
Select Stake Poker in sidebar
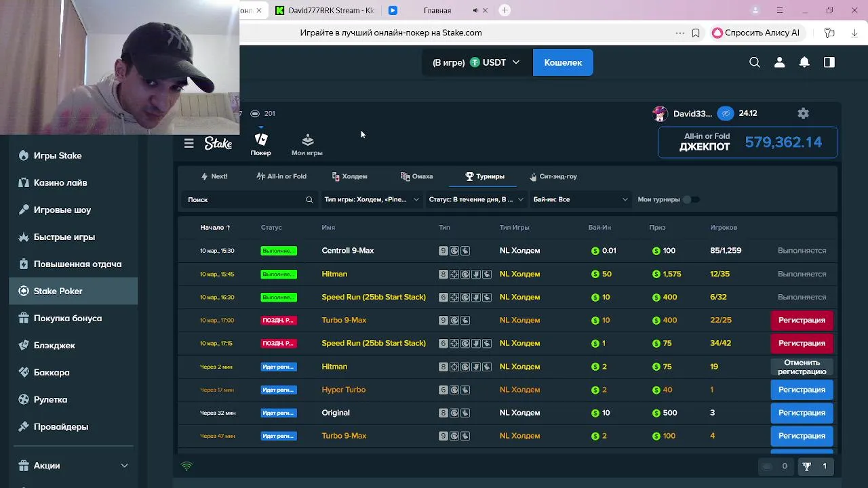point(73,291)
